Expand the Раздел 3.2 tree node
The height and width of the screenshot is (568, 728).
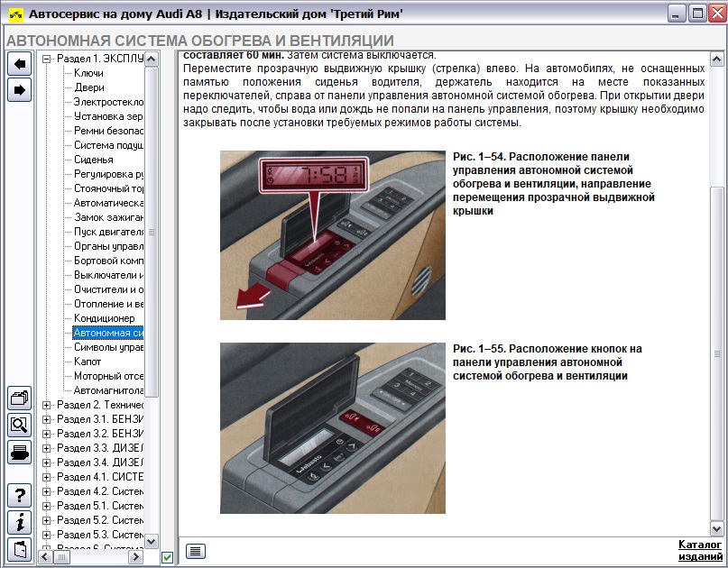(x=46, y=434)
